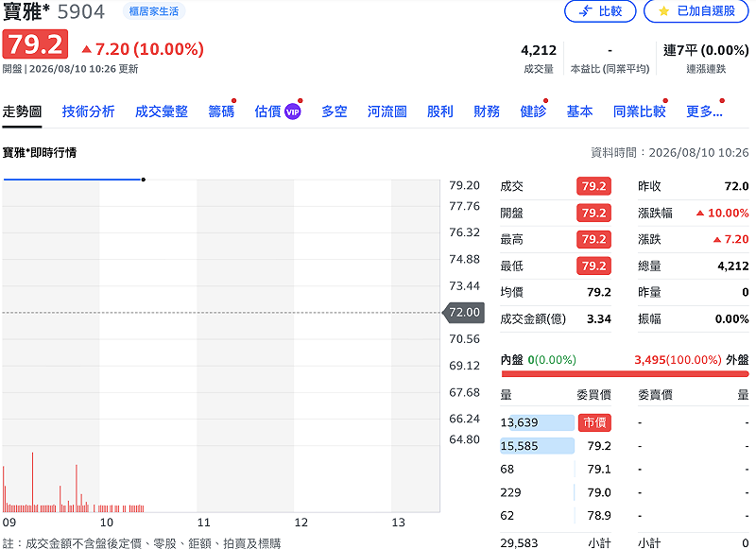This screenshot has width=756, height=549.
Task: Click the 內盤 0(0.00%) text
Action: pyautogui.click(x=538, y=360)
